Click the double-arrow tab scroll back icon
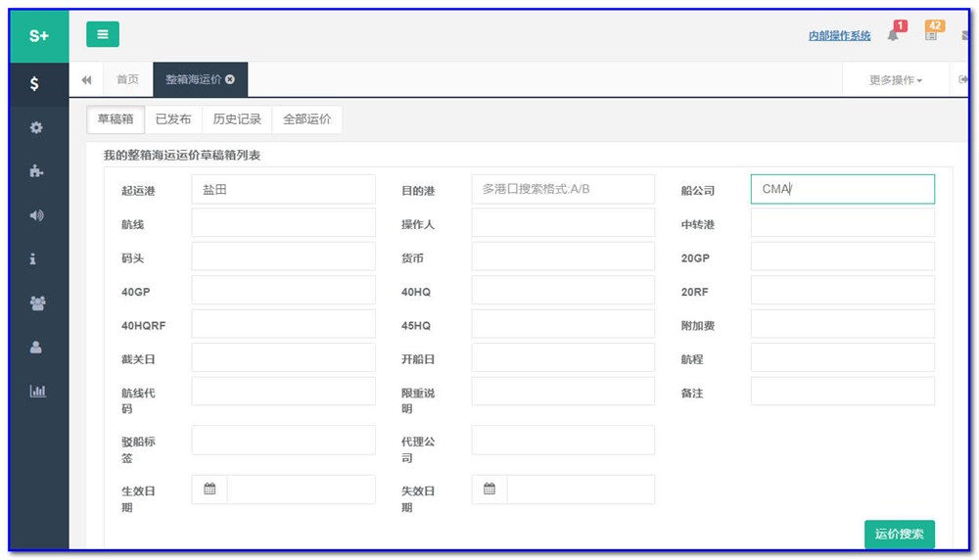Screen dimensions: 979x560 pyautogui.click(x=87, y=79)
